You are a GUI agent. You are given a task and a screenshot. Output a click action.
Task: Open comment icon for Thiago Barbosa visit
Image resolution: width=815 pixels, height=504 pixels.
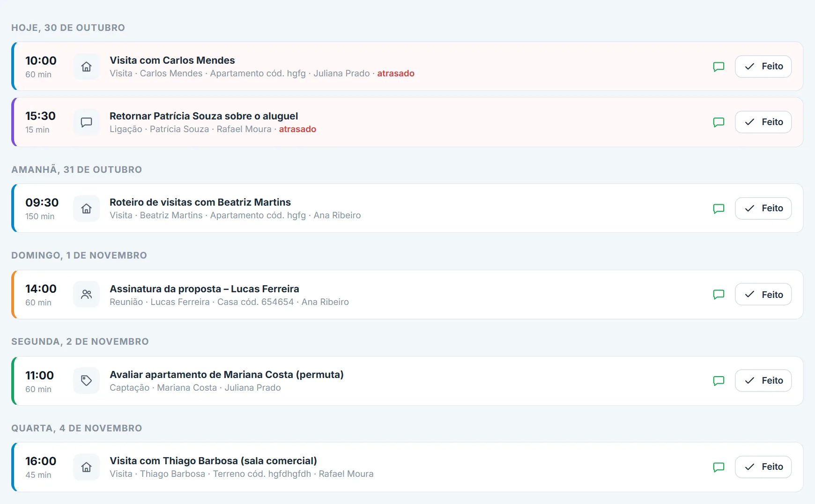719,467
